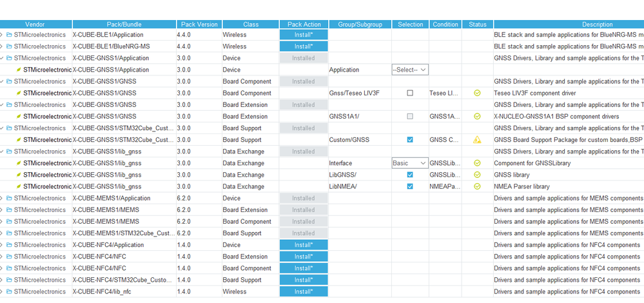Click folder icon of X-CUBE-NFC4/Application row
Viewport: 644px width, 303px height.
click(x=9, y=245)
